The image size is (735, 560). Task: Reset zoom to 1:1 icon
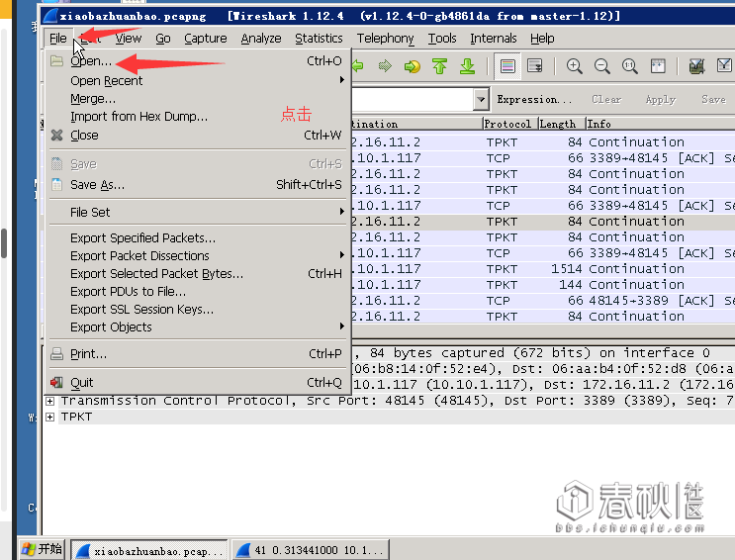tap(629, 66)
